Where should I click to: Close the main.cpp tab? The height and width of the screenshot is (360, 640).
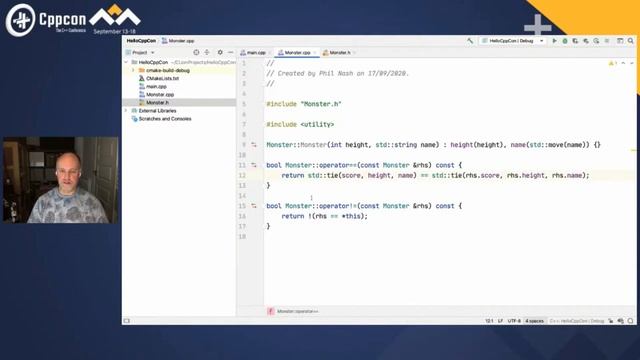coord(269,53)
